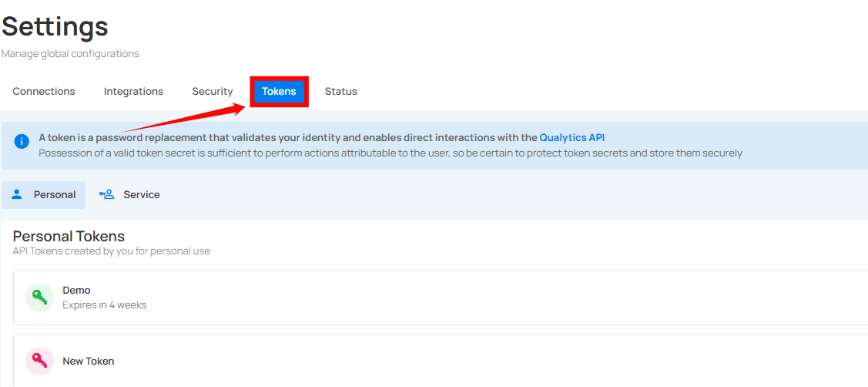Click the pink key icon for New Token
Screen dimensions: 868x387
(39, 361)
